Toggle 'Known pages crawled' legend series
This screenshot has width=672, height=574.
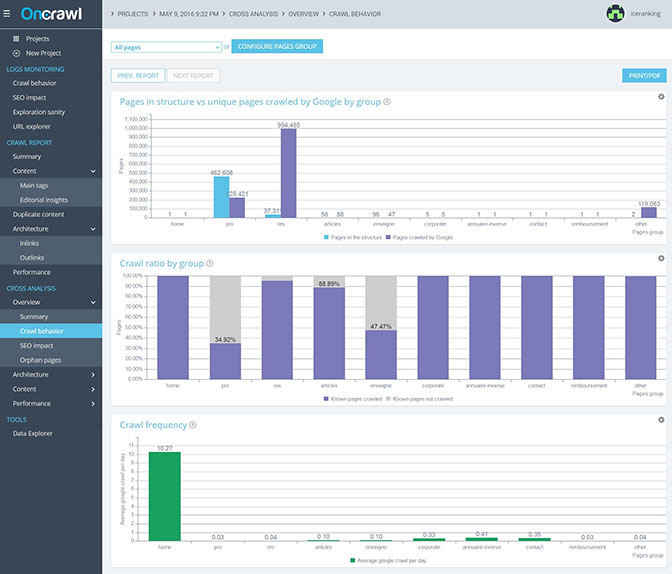(x=353, y=399)
